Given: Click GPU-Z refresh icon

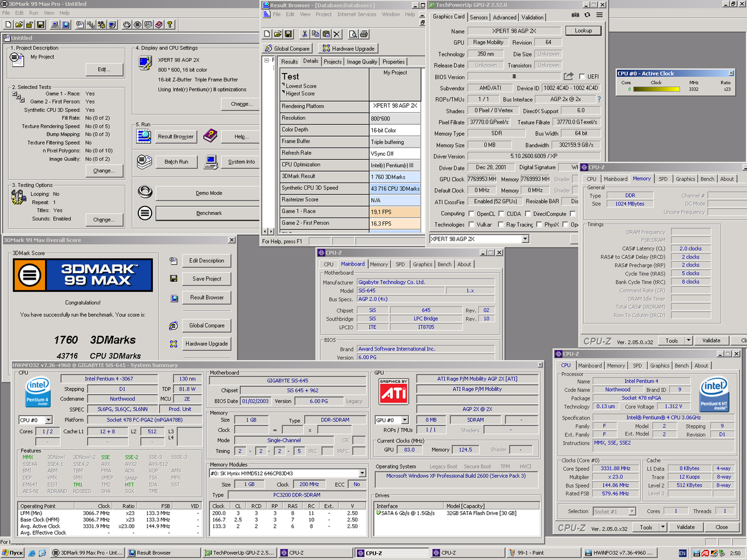Looking at the screenshot, I should point(587,15).
